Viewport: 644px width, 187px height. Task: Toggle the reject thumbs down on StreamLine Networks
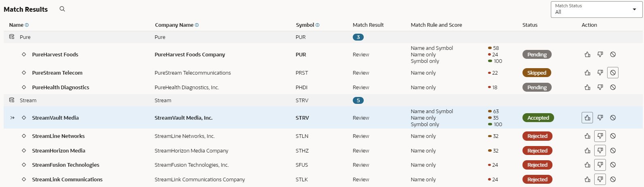pos(600,136)
